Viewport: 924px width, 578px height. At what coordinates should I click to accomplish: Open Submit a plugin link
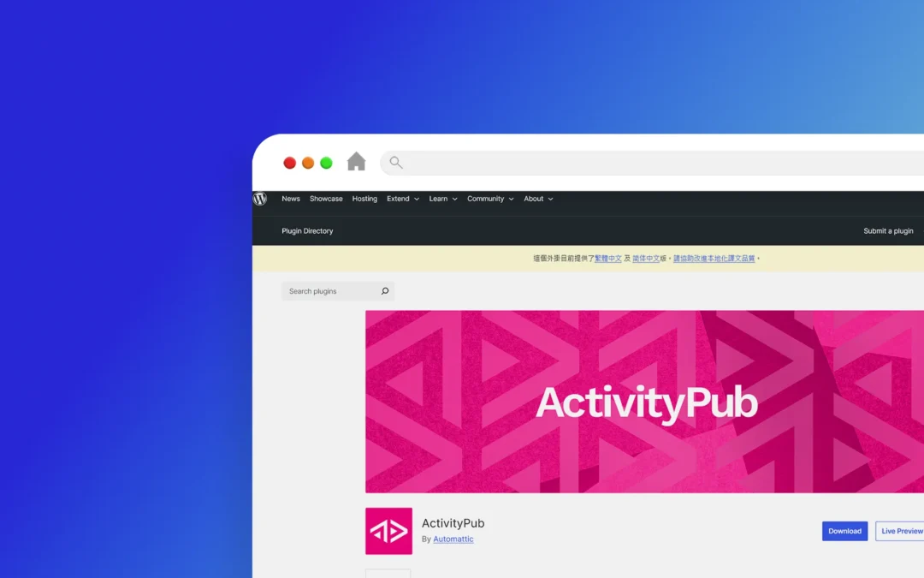(x=888, y=231)
